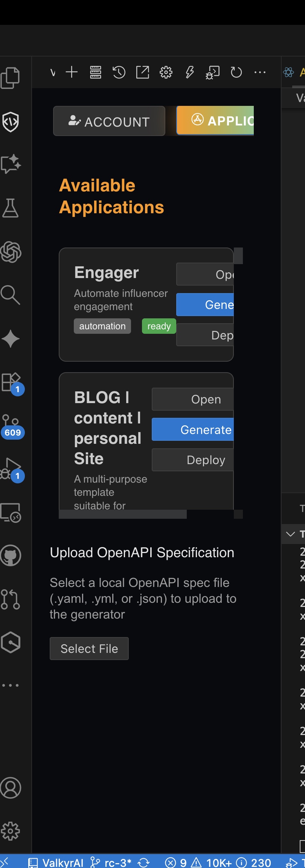
Task: Select the React file editor tab
Action: (x=294, y=72)
